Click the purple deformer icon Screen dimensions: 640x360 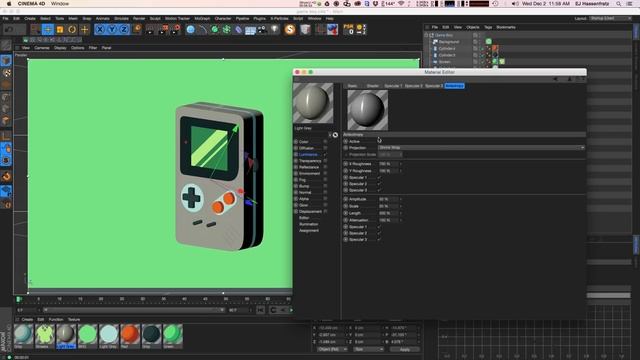coord(238,29)
